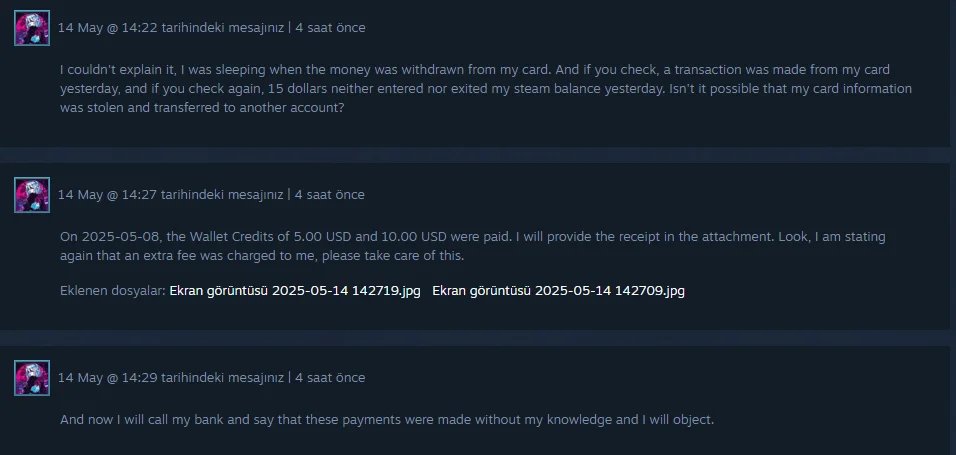Click the 14 May @ 14:29 timestamp header
This screenshot has height=455, width=956.
pyautogui.click(x=171, y=378)
